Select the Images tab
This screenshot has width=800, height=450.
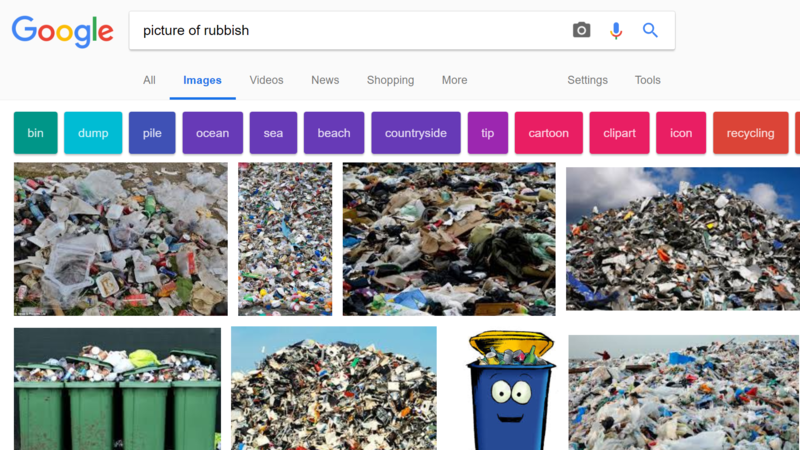pyautogui.click(x=202, y=80)
